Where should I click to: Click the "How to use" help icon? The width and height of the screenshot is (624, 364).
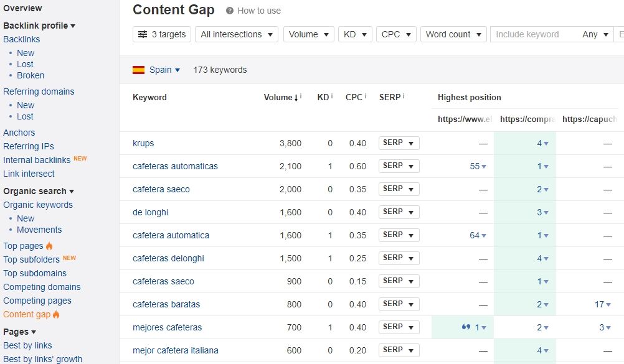230,11
